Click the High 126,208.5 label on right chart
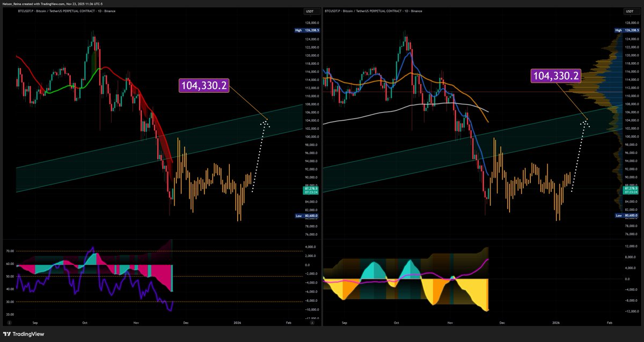The width and height of the screenshot is (644, 342). click(x=628, y=32)
